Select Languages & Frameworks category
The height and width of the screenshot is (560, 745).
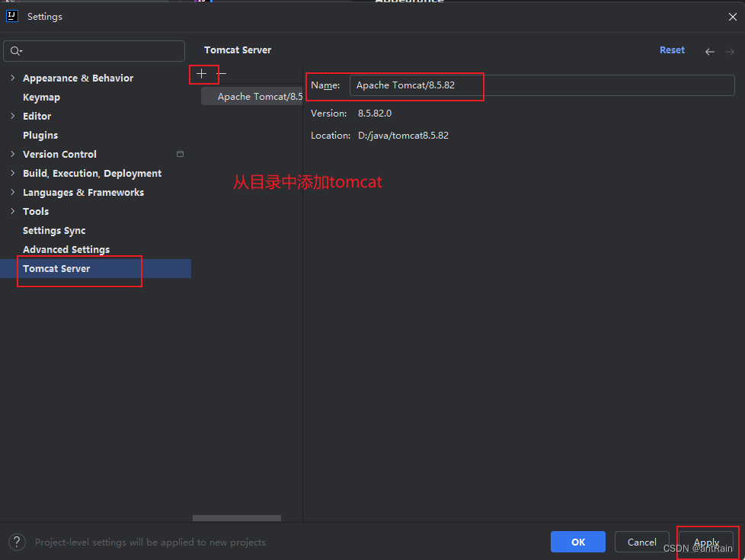(83, 192)
